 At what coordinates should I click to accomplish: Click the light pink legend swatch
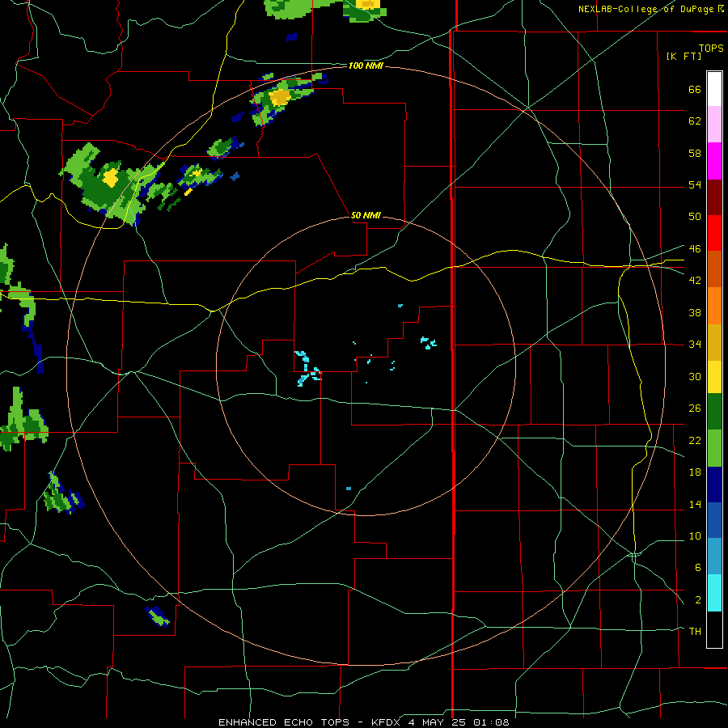click(714, 125)
